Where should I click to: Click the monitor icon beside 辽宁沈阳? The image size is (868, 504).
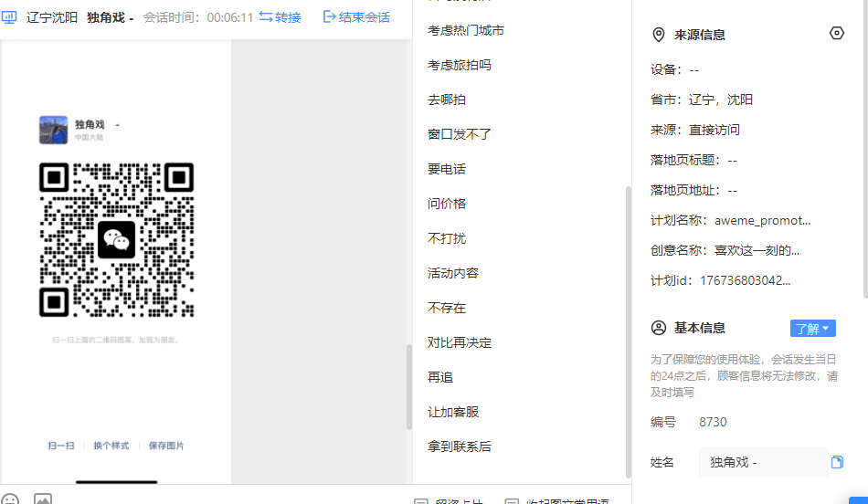tap(9, 17)
